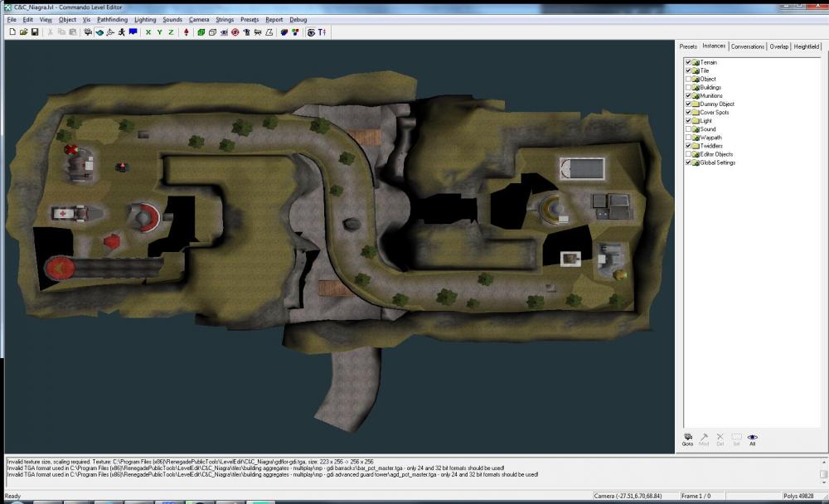Open the Lighting menu
Image resolution: width=829 pixels, height=504 pixels.
tap(145, 19)
